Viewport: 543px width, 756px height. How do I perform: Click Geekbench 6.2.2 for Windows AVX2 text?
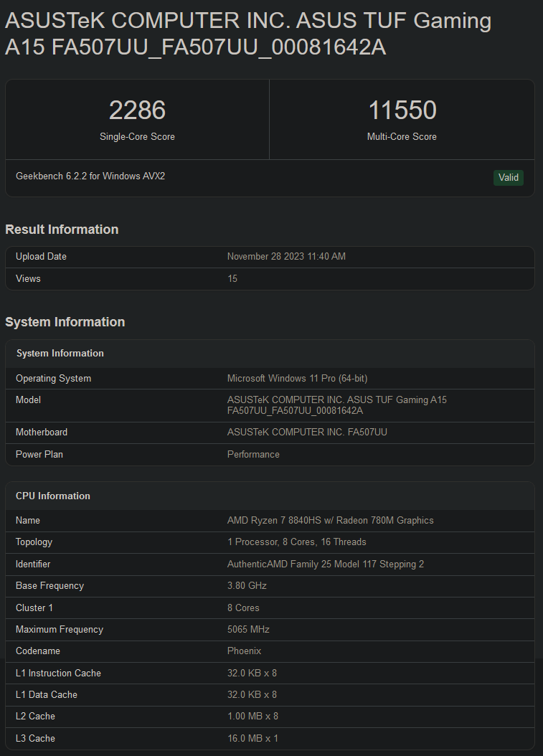coord(90,176)
